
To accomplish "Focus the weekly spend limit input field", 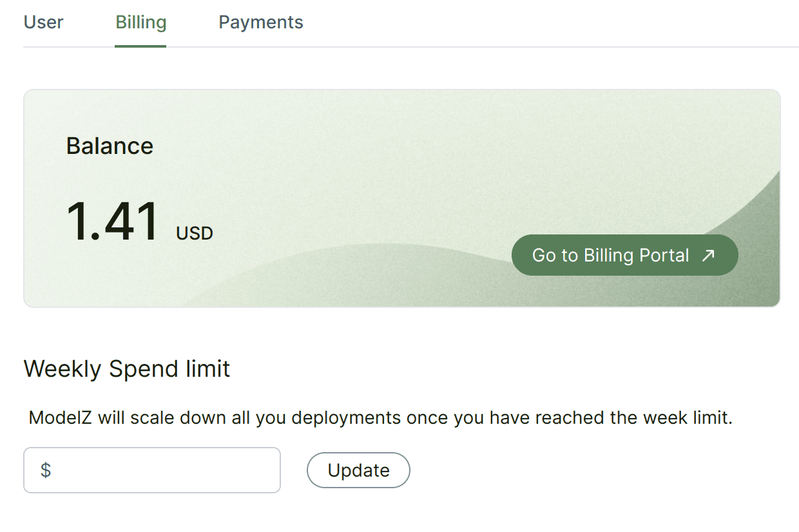I will [x=161, y=470].
